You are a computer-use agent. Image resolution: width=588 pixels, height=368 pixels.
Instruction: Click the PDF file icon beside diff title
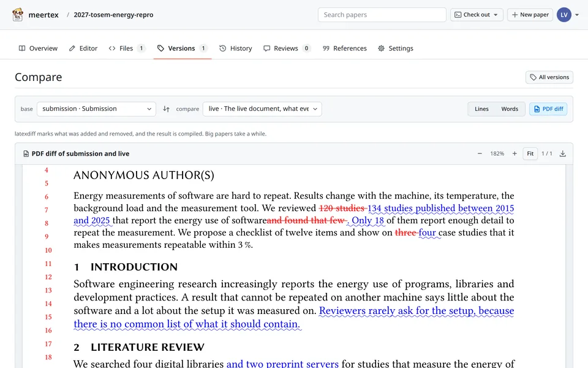(26, 153)
